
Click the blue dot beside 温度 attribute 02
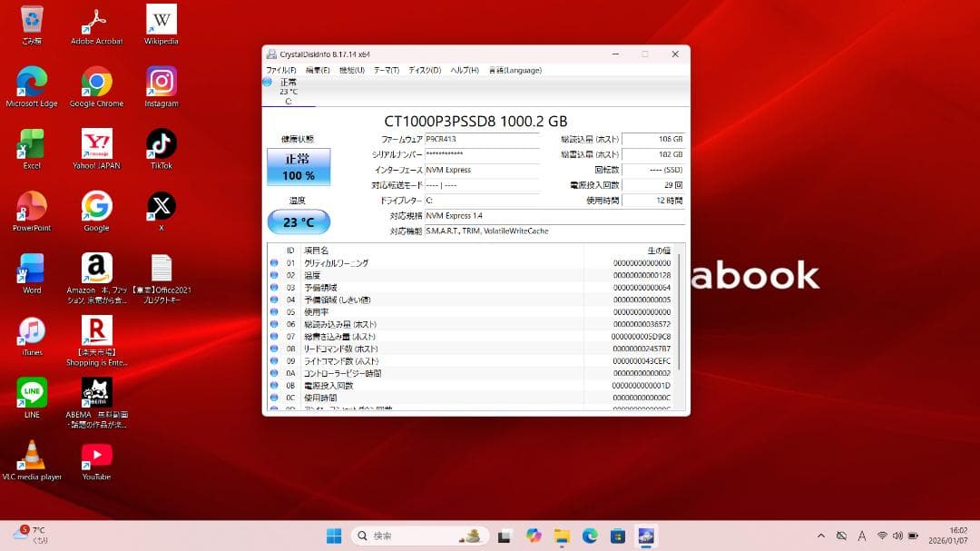point(274,274)
